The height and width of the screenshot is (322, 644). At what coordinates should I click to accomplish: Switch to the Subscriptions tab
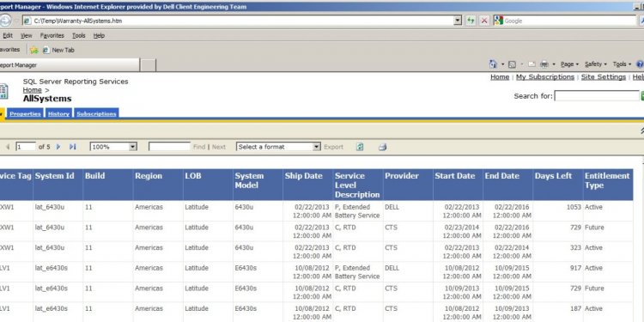96,113
